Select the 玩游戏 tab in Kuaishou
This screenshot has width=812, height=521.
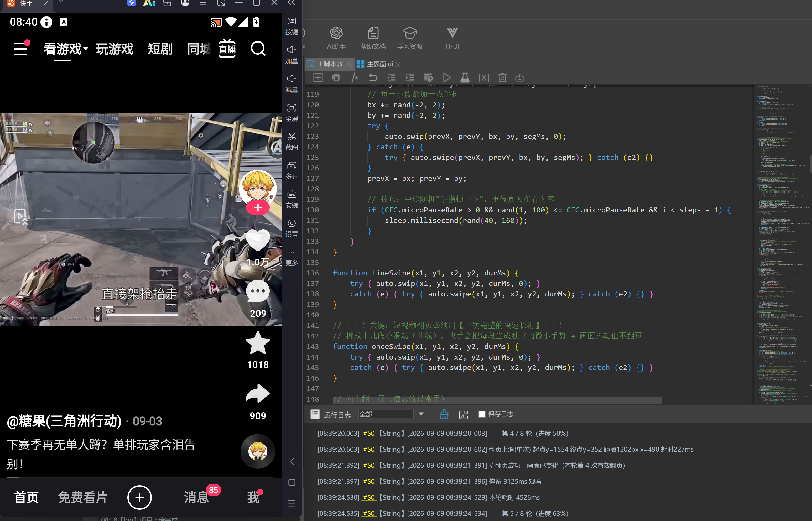click(114, 49)
